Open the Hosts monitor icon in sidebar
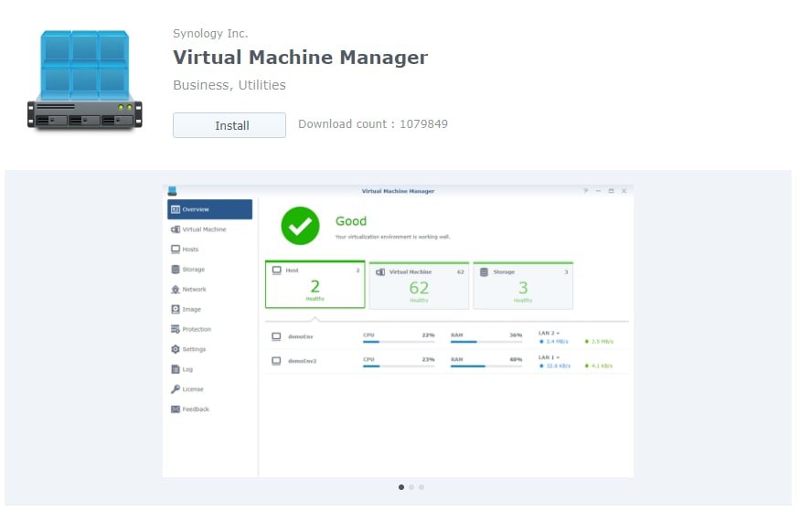Image resolution: width=800 pixels, height=532 pixels. point(176,250)
